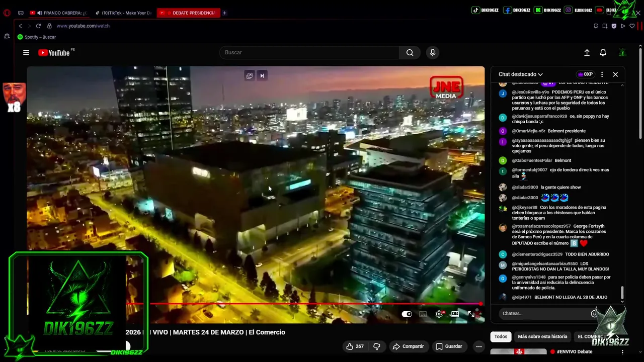This screenshot has height=362, width=644.
Task: Click the browser snapshot icon
Action: click(x=605, y=26)
